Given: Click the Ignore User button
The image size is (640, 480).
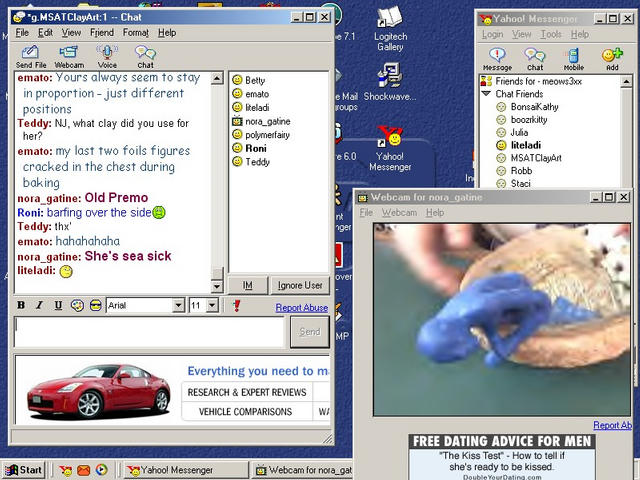Looking at the screenshot, I should click(x=300, y=285).
